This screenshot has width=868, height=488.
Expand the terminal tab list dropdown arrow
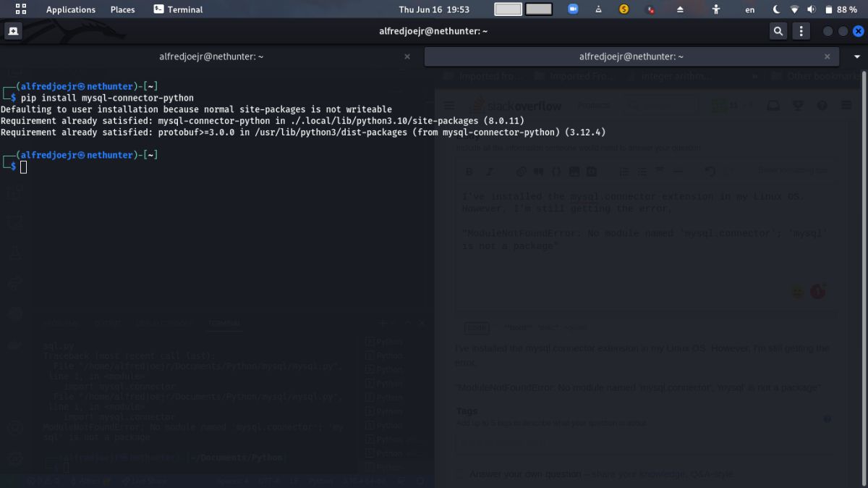point(856,56)
